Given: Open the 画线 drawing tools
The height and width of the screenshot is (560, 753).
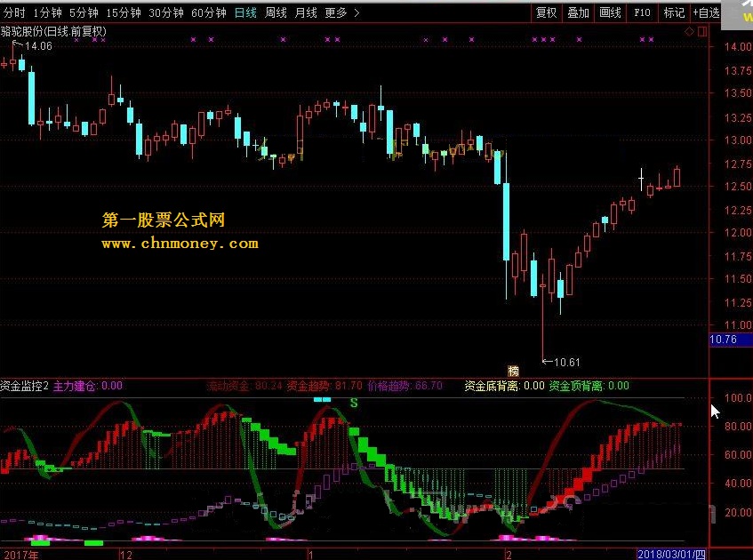Looking at the screenshot, I should click(610, 13).
